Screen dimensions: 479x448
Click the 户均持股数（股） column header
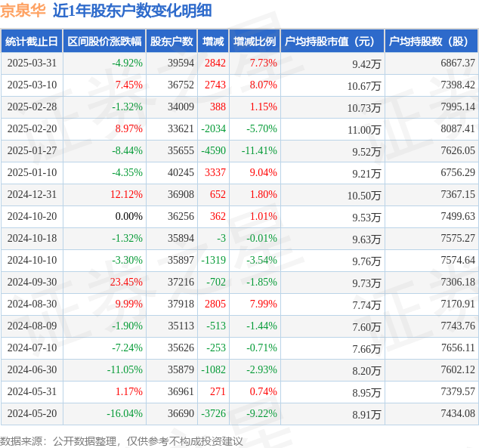[x=431, y=42]
